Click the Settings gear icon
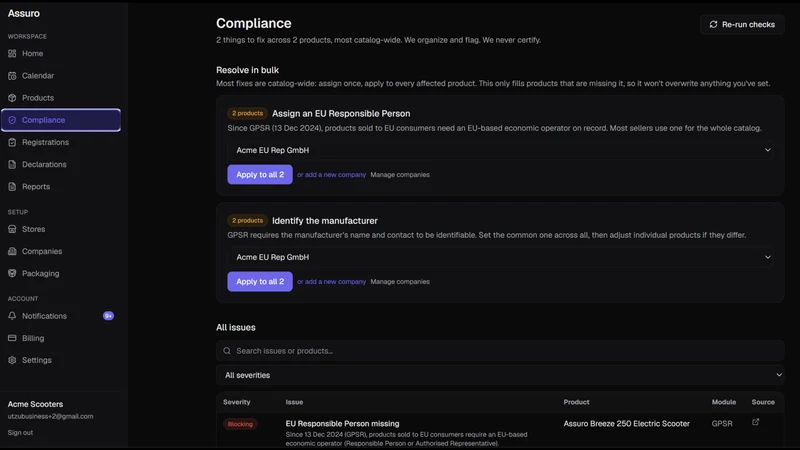 click(x=12, y=360)
